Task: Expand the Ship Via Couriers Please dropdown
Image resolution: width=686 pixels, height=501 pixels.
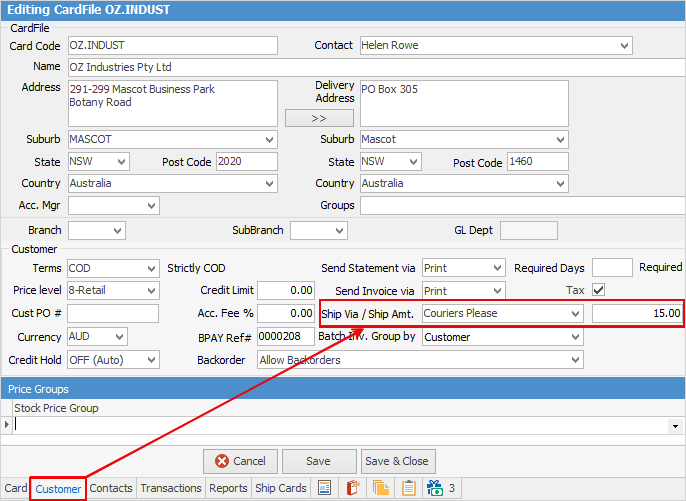Action: 575,314
